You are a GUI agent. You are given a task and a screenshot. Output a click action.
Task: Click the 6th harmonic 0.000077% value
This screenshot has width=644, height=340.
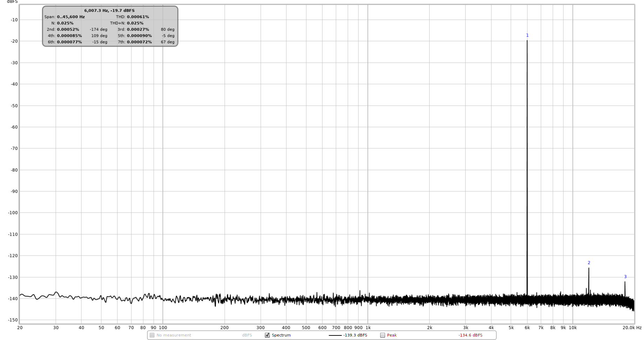click(x=69, y=42)
